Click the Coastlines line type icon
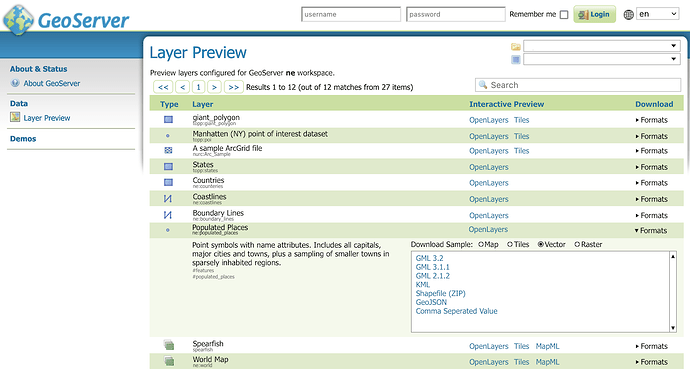 click(x=168, y=198)
